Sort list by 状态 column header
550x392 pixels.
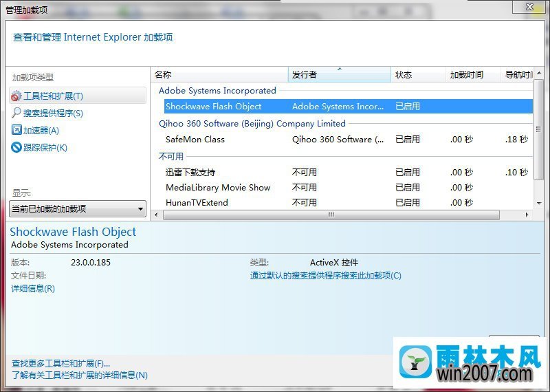418,75
